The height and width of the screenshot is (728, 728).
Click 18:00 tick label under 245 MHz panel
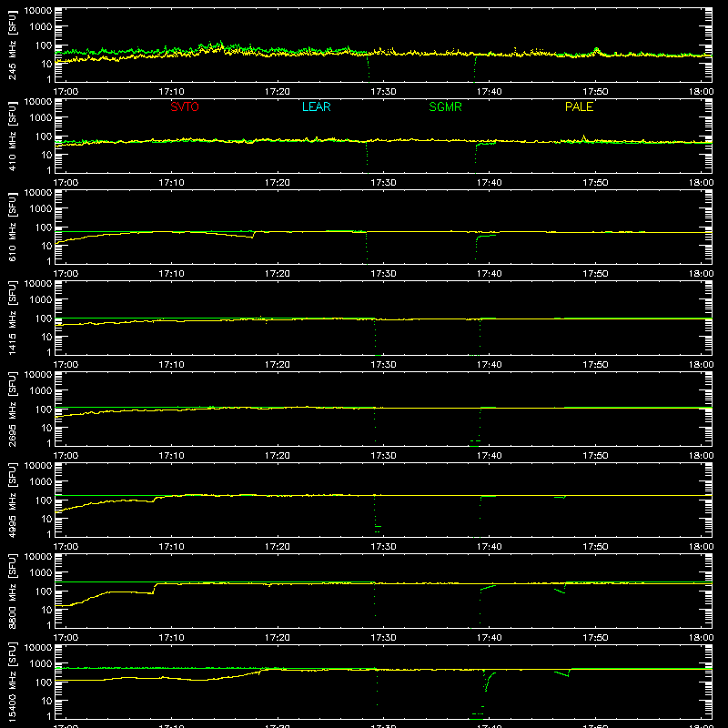click(701, 92)
